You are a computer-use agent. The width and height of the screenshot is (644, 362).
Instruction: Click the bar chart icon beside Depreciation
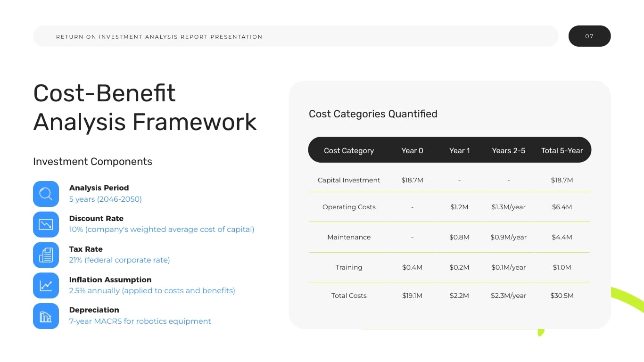[46, 316]
